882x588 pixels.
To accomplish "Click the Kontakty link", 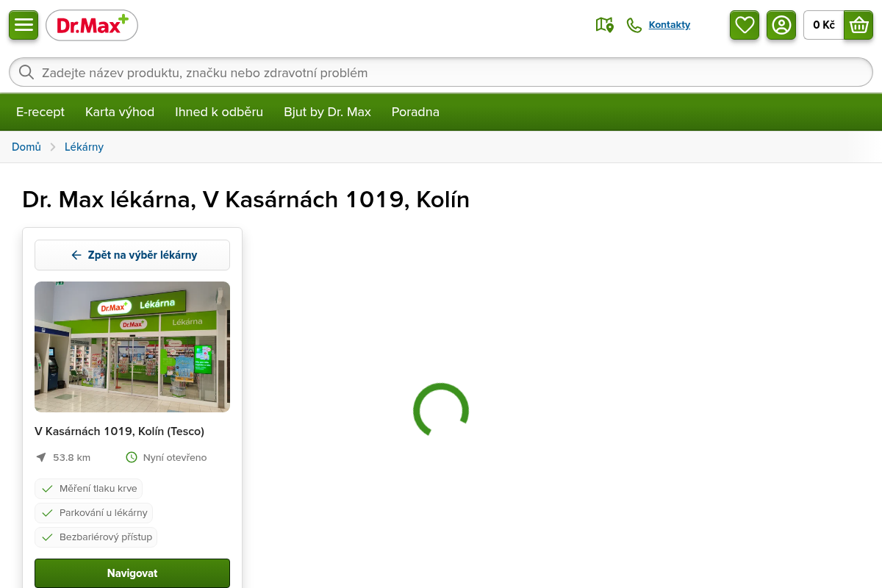I will 670,25.
